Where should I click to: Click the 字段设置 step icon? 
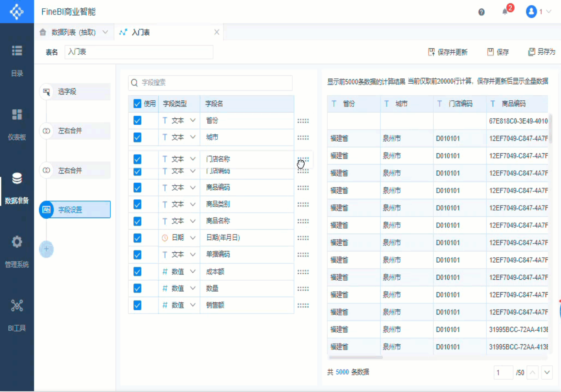[46, 210]
